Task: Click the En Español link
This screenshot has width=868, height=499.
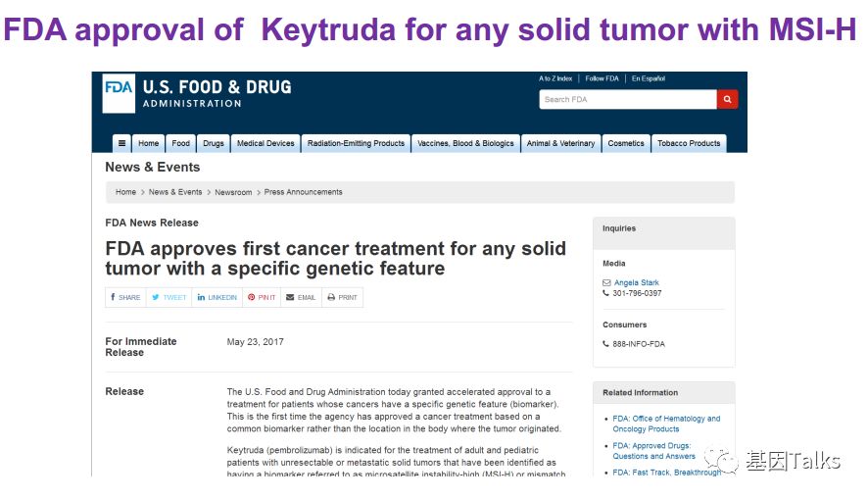Action: pyautogui.click(x=649, y=78)
